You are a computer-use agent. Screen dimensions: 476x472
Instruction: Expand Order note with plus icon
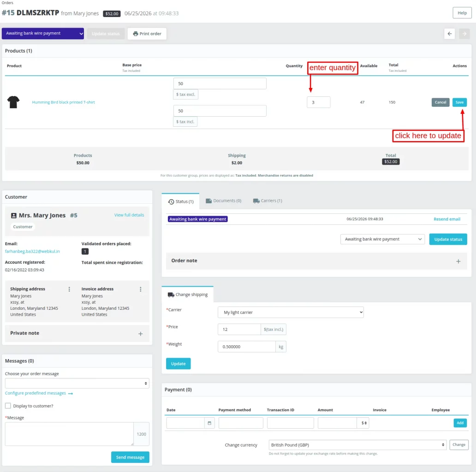pyautogui.click(x=458, y=261)
